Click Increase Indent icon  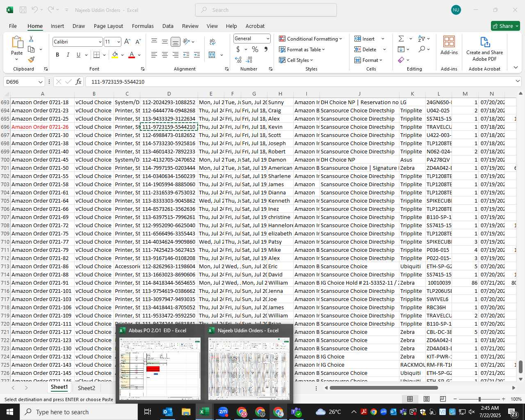coord(197,55)
